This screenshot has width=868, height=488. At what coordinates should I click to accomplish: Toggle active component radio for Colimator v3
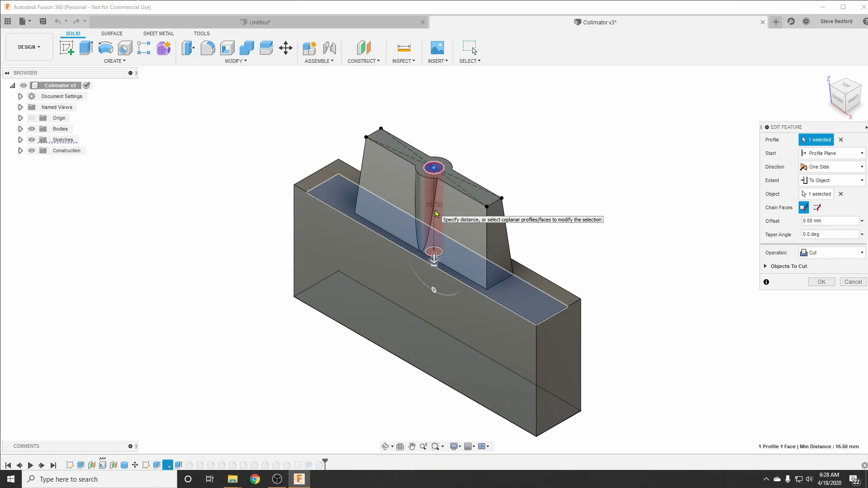tap(86, 85)
